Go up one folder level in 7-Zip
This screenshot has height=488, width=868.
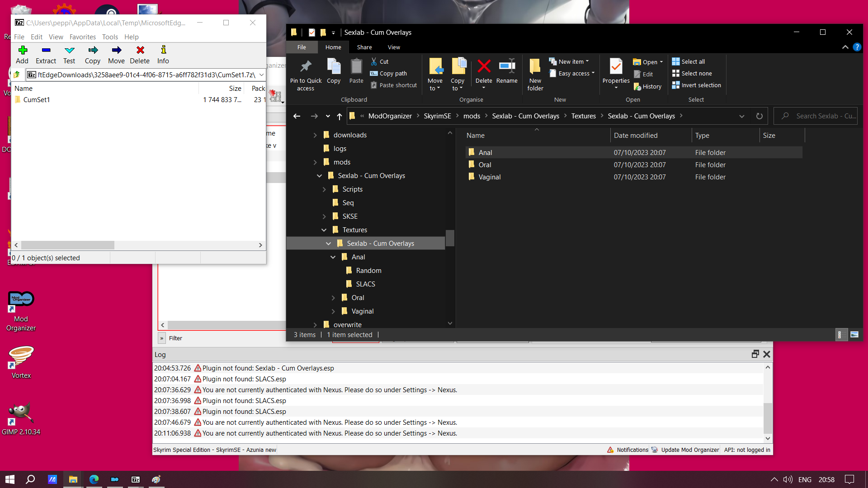(17, 75)
